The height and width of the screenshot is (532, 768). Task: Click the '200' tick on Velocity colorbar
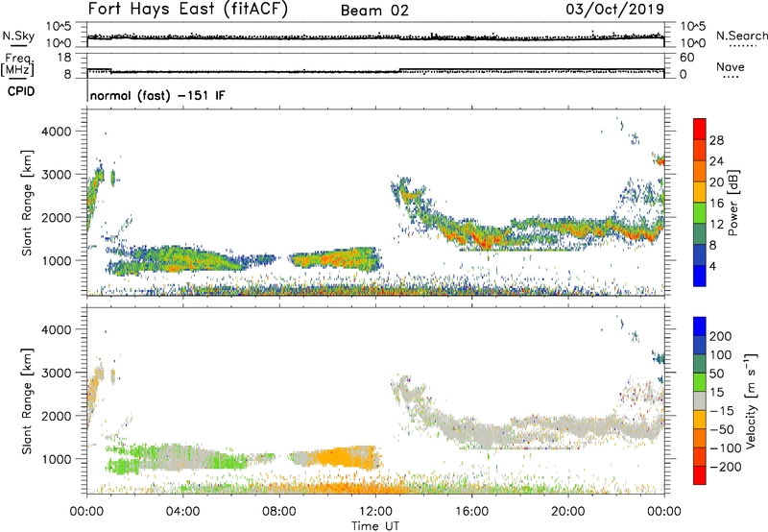click(721, 336)
